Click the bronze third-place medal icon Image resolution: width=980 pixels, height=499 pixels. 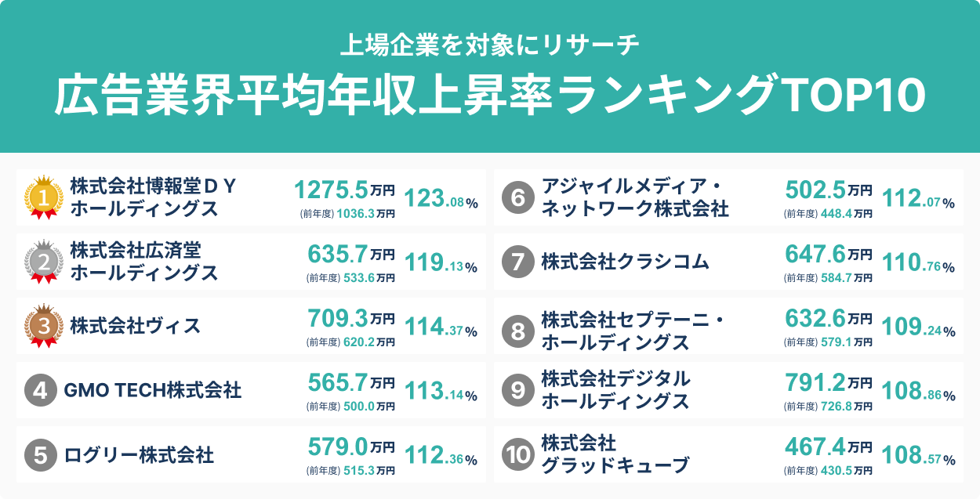[x=44, y=325]
